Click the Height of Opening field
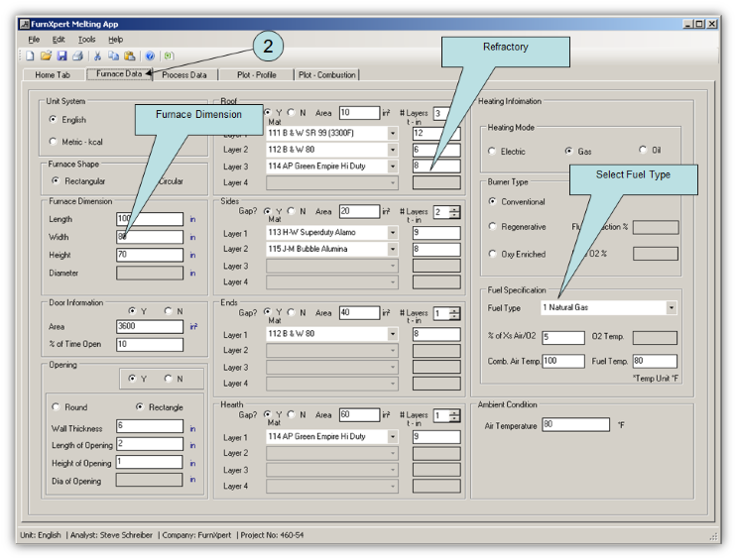Screen dimensions: 737x560 pos(150,462)
